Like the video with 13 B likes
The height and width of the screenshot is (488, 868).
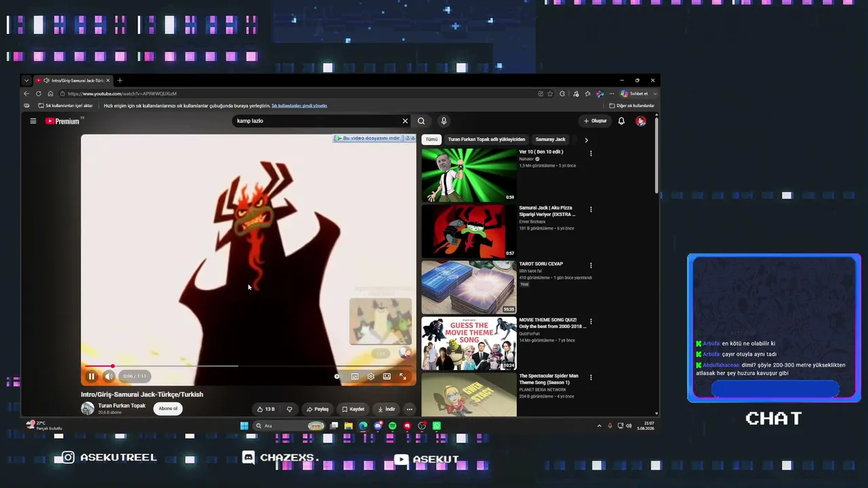(265, 409)
